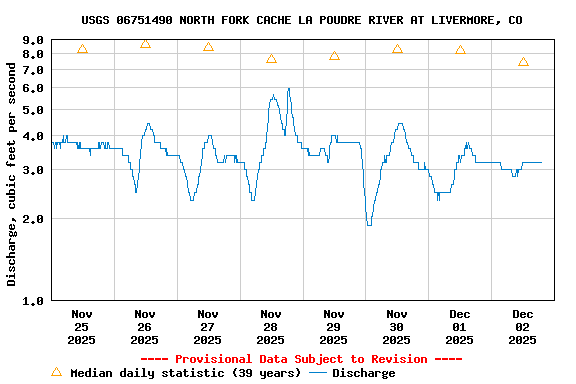Click the Nov 29 2025 date label
Viewport: 576px width, 384px height.
pyautogui.click(x=334, y=327)
